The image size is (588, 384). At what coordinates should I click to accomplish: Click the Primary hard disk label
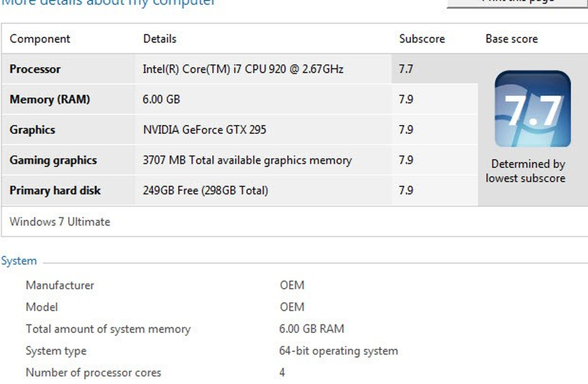click(55, 190)
